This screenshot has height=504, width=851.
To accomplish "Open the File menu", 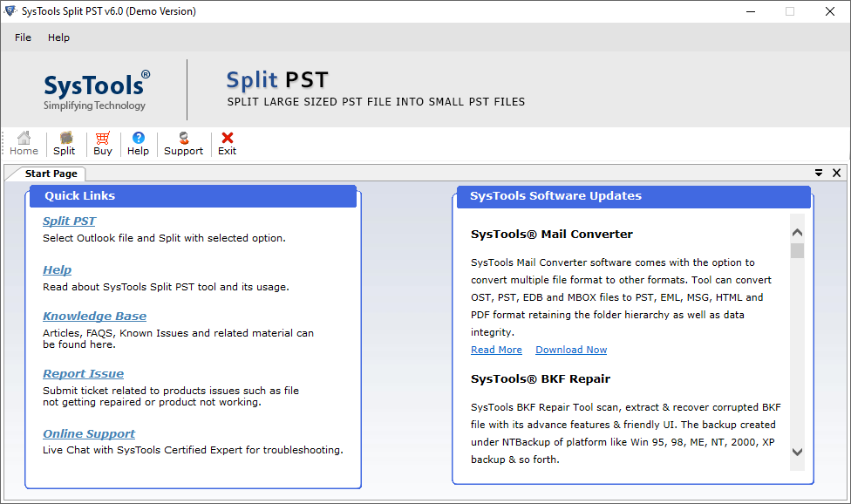I will pos(22,37).
